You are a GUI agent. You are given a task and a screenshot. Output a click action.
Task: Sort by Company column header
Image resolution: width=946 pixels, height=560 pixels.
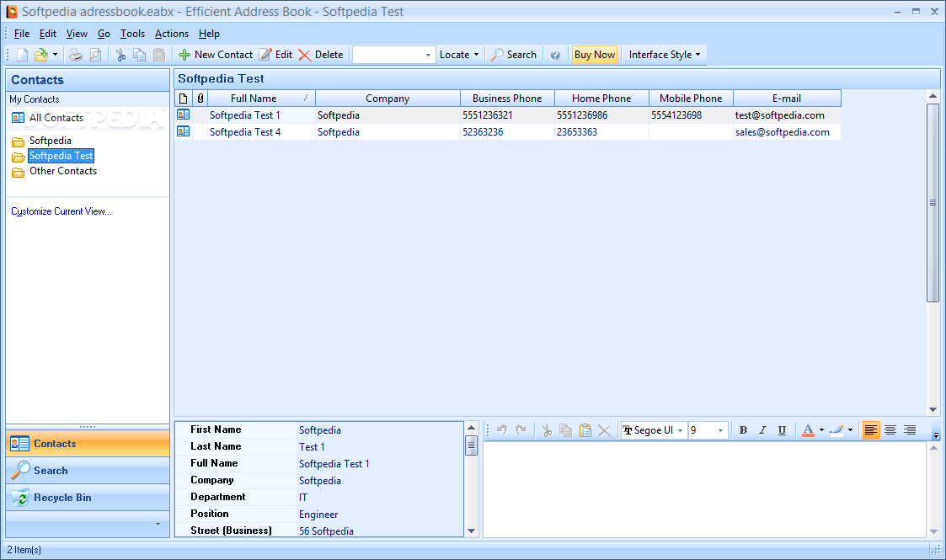click(387, 99)
